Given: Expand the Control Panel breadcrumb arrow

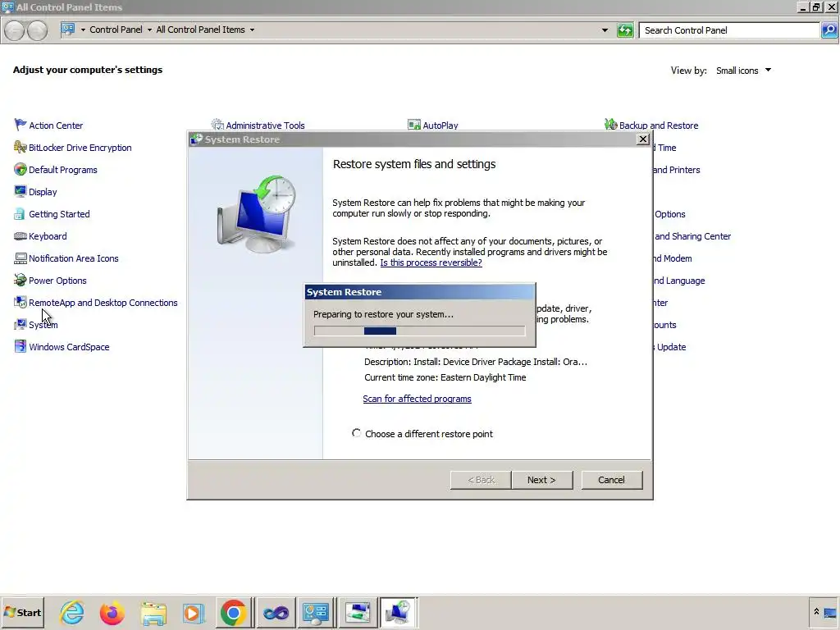Looking at the screenshot, I should coord(149,30).
